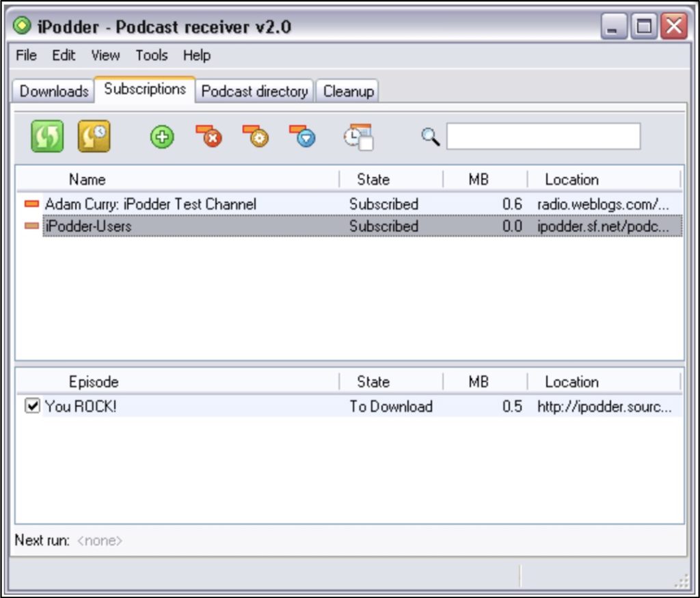The image size is (700, 598).
Task: Click the iPodder app icon in title bar
Action: tap(22, 26)
